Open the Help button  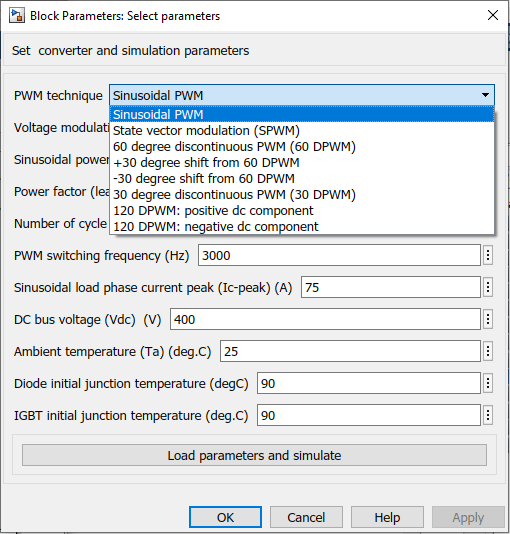click(387, 517)
